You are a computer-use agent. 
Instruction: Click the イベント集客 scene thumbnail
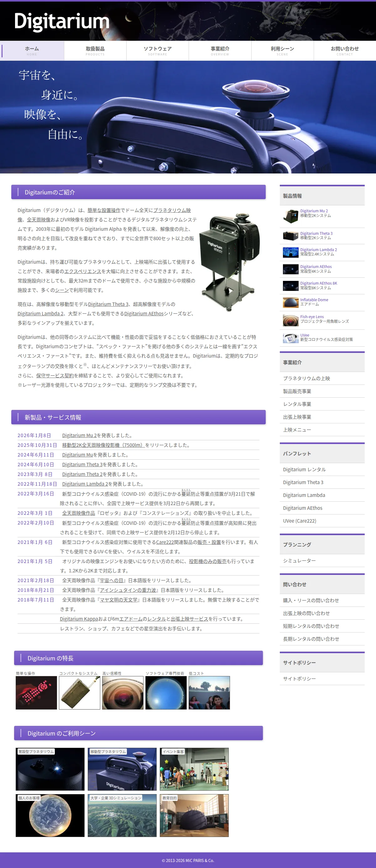194,769
